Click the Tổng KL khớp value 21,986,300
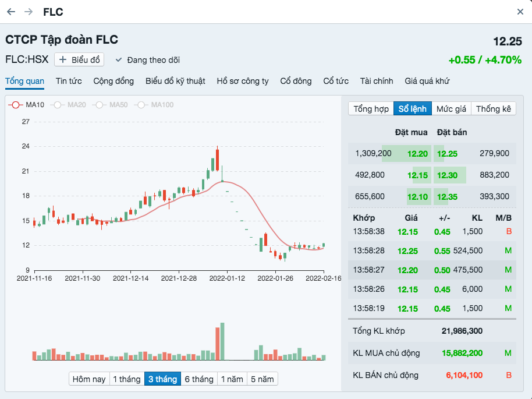This screenshot has width=532, height=399. tap(462, 331)
